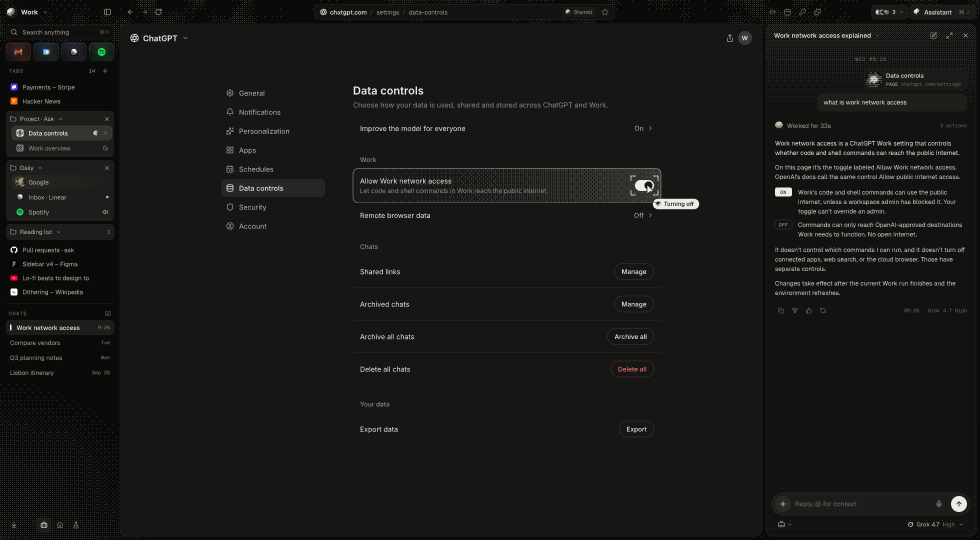Bookmark page with star icon

click(x=605, y=12)
